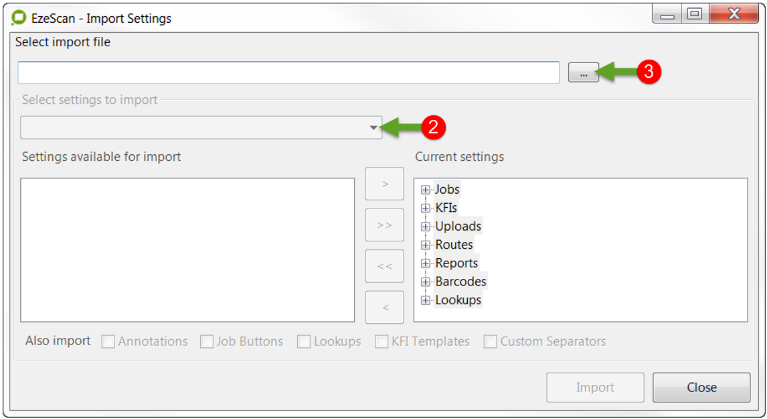Select Lookups in the Current settings tree

pyautogui.click(x=458, y=300)
